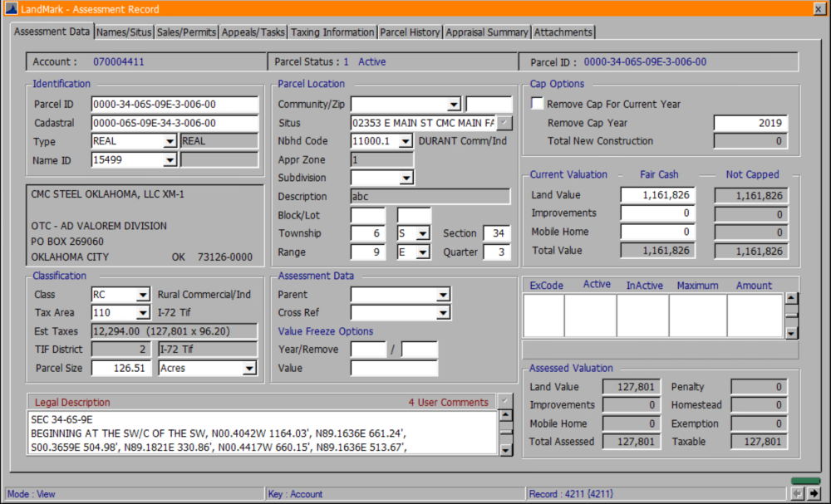Click the LandMark application icon in title bar
The width and height of the screenshot is (831, 504).
tap(10, 9)
